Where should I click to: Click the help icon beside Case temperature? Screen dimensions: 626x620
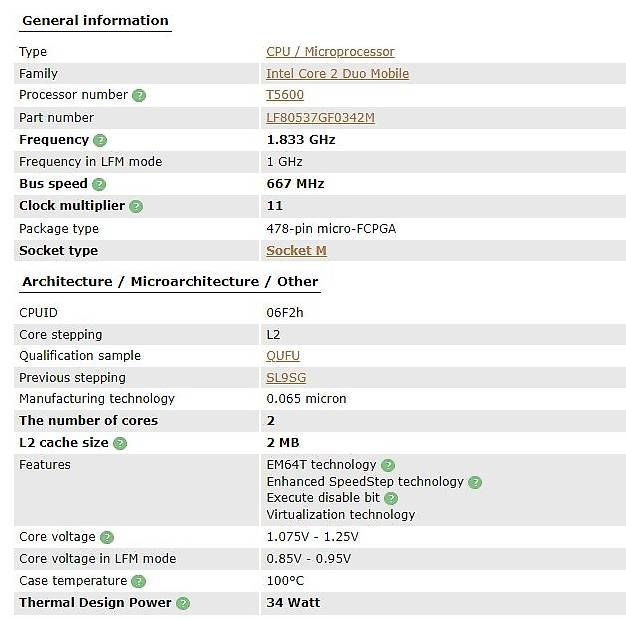(x=139, y=581)
